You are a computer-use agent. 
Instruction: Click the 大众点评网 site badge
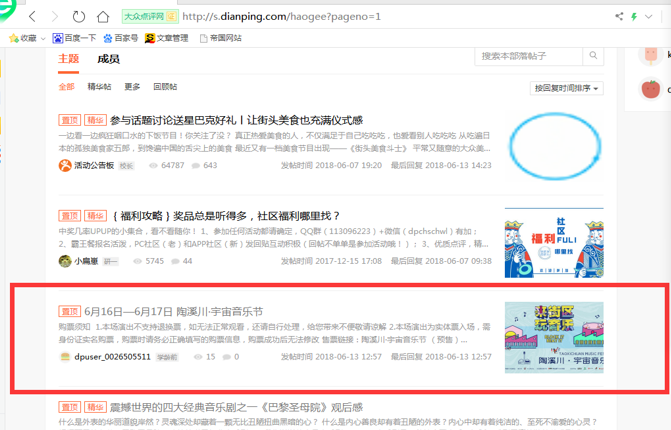[x=150, y=17]
